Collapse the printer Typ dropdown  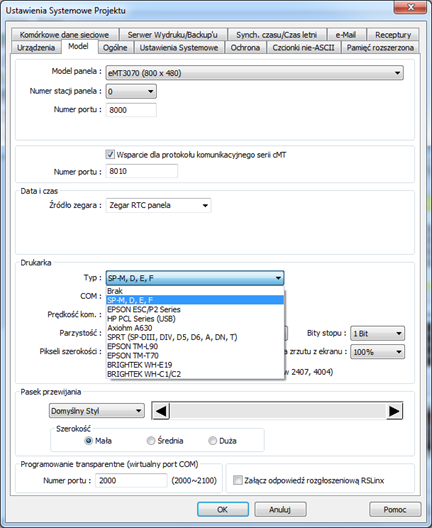[195, 278]
